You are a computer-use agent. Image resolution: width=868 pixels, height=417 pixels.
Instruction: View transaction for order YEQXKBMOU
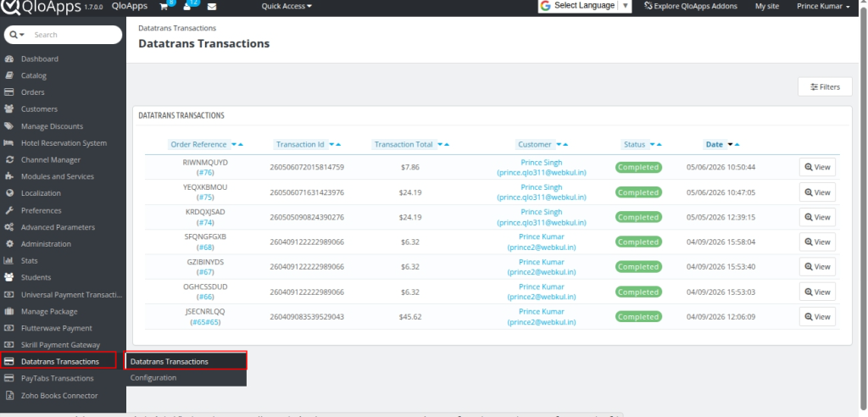pyautogui.click(x=817, y=192)
